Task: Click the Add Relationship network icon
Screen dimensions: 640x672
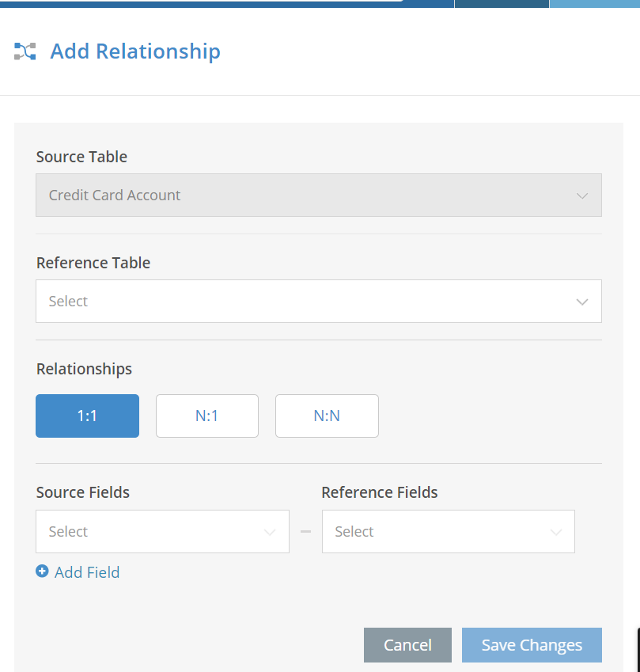Action: [25, 51]
